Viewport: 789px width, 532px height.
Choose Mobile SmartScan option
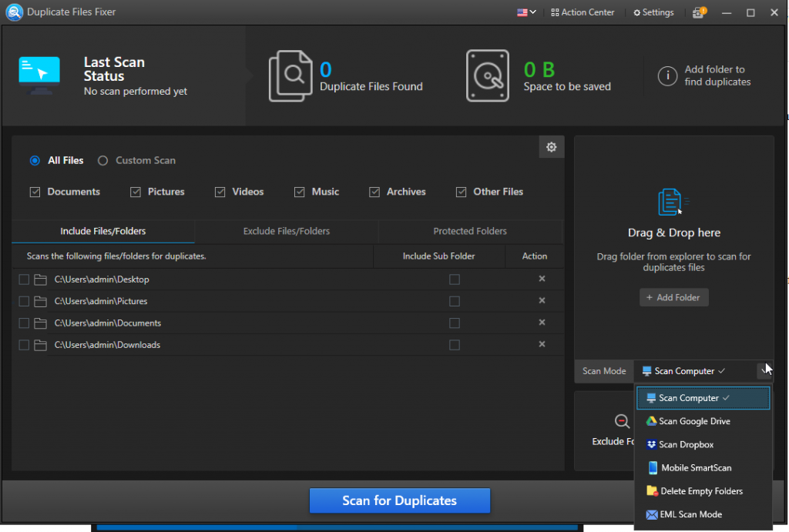(703, 468)
